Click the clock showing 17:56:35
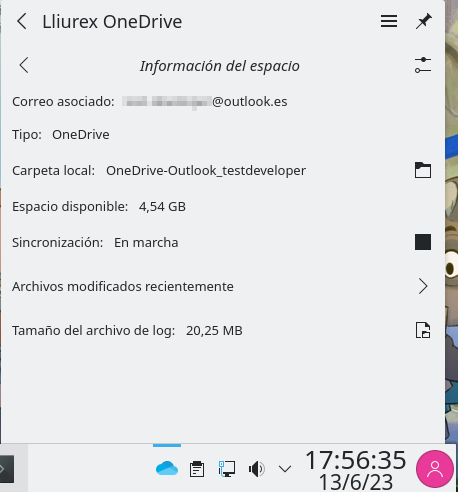Screen dimensions: 458x492 pyautogui.click(x=356, y=470)
